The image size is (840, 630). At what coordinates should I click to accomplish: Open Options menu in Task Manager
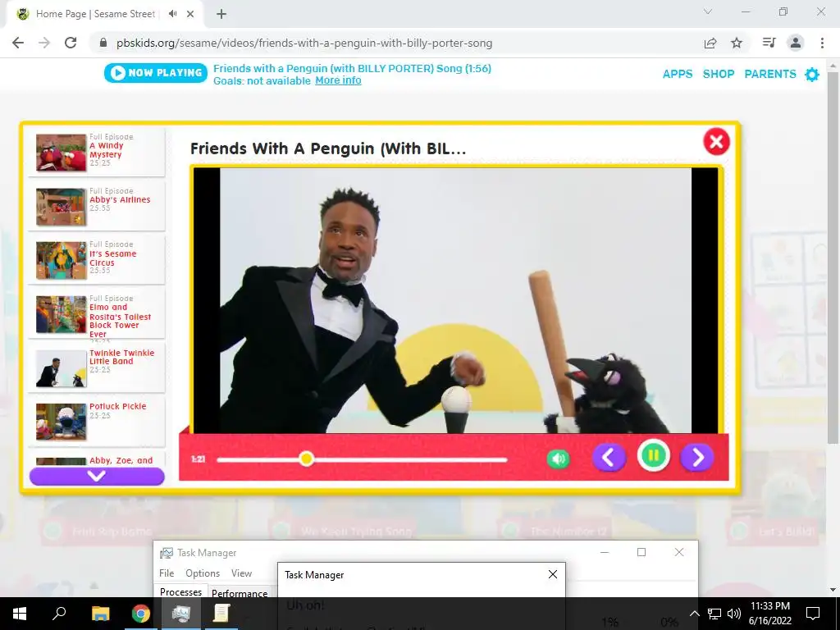[x=203, y=573]
